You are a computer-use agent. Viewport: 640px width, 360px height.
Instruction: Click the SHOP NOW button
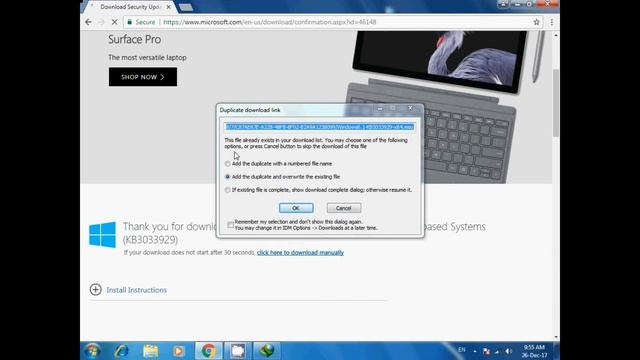pyautogui.click(x=143, y=77)
